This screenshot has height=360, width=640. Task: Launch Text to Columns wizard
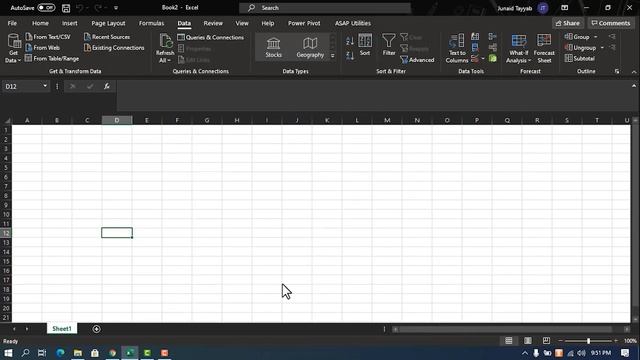click(457, 49)
